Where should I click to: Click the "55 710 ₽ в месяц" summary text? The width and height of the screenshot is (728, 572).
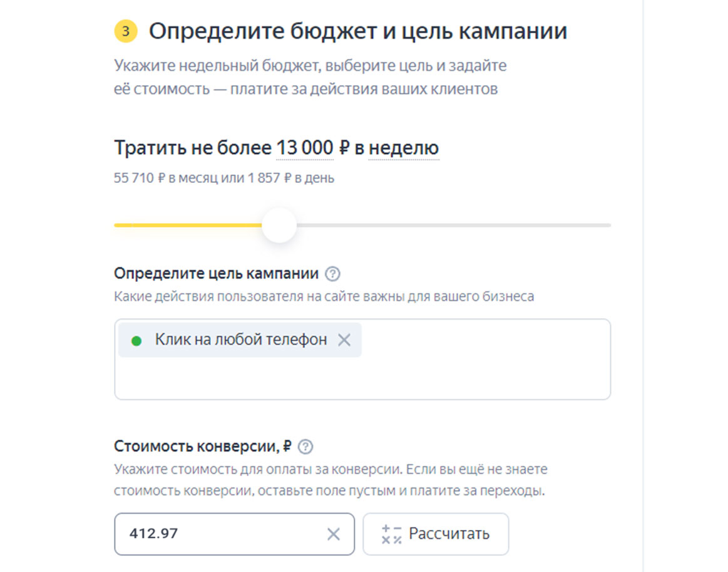click(162, 179)
